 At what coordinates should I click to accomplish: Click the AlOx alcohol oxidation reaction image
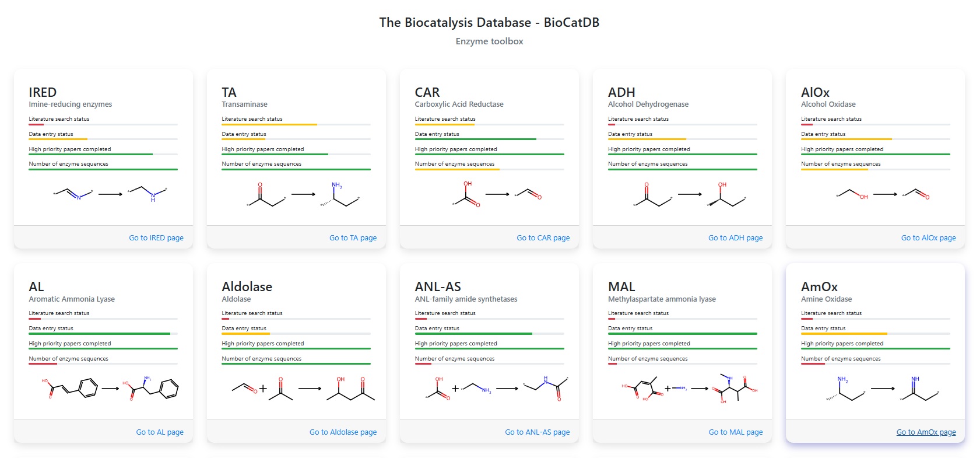[882, 194]
